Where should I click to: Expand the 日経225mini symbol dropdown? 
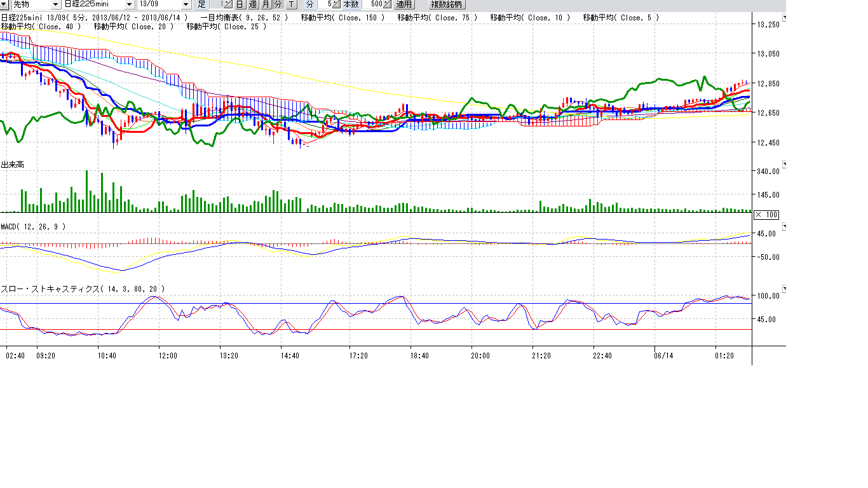point(130,4)
